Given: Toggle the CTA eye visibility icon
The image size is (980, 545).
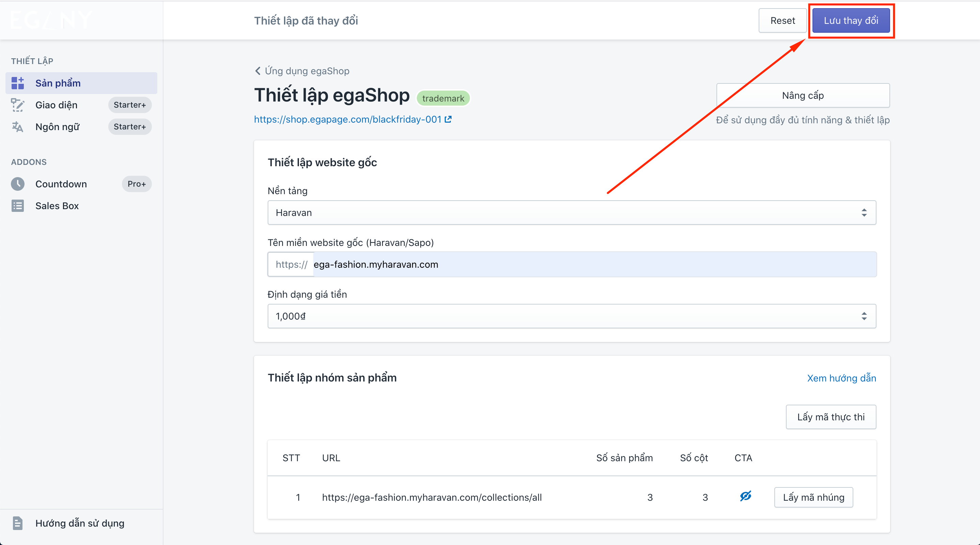Looking at the screenshot, I should [745, 496].
